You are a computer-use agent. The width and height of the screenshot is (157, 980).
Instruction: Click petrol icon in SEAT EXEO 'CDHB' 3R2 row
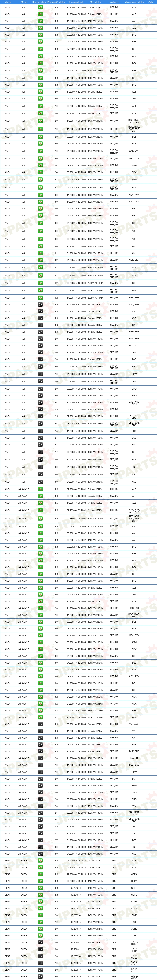click(40, 888)
